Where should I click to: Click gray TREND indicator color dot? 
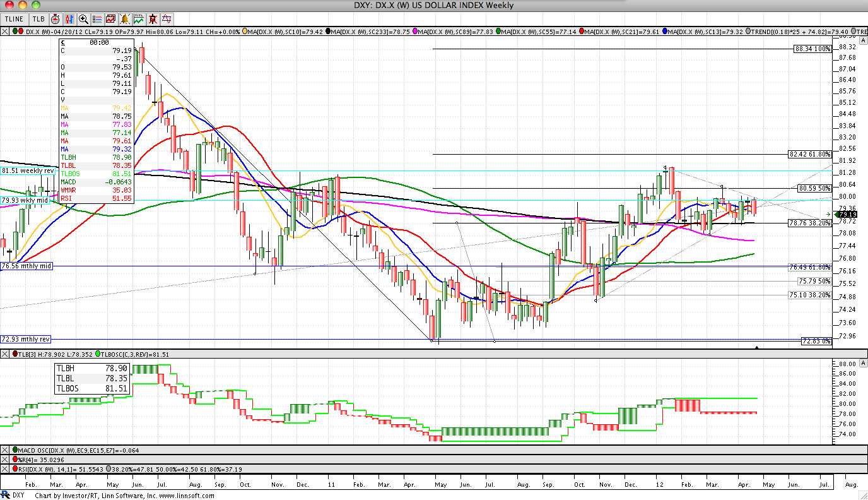click(x=747, y=32)
